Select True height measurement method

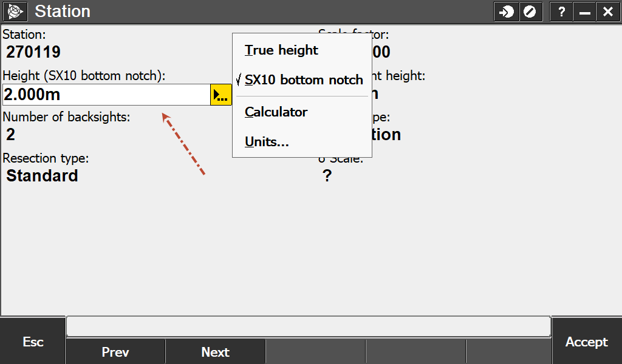point(281,50)
